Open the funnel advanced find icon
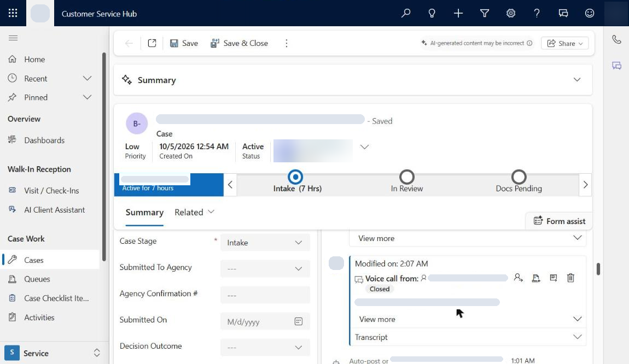Screen dimensions: 629x364 tap(485, 13)
